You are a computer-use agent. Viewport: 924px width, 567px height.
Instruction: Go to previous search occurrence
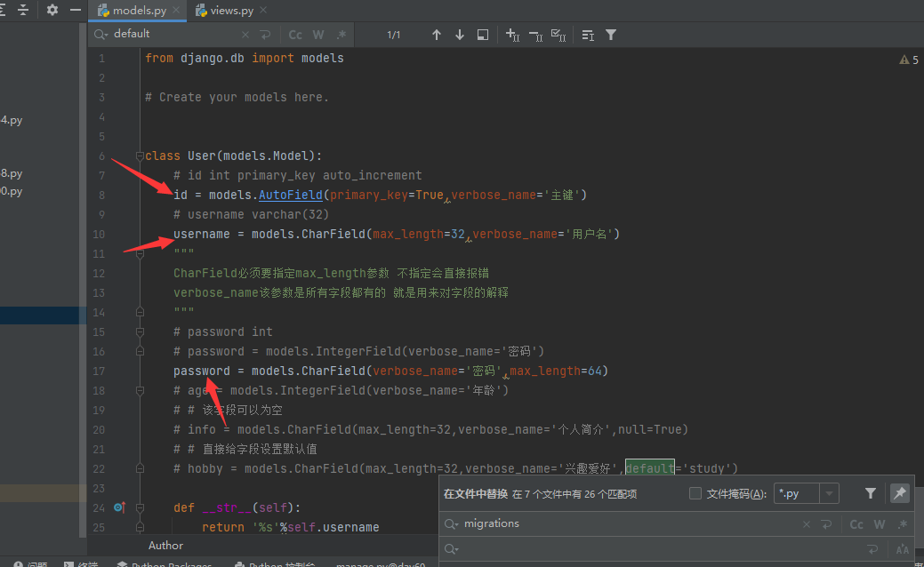click(436, 35)
